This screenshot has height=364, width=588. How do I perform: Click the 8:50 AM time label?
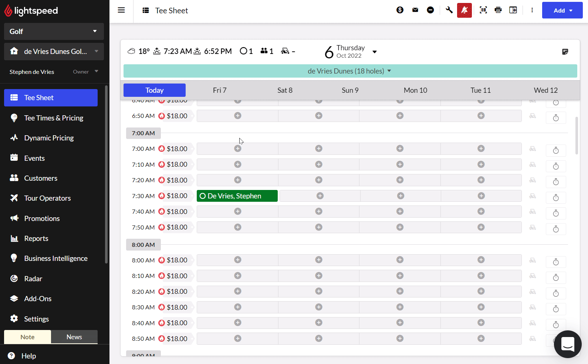tap(143, 339)
